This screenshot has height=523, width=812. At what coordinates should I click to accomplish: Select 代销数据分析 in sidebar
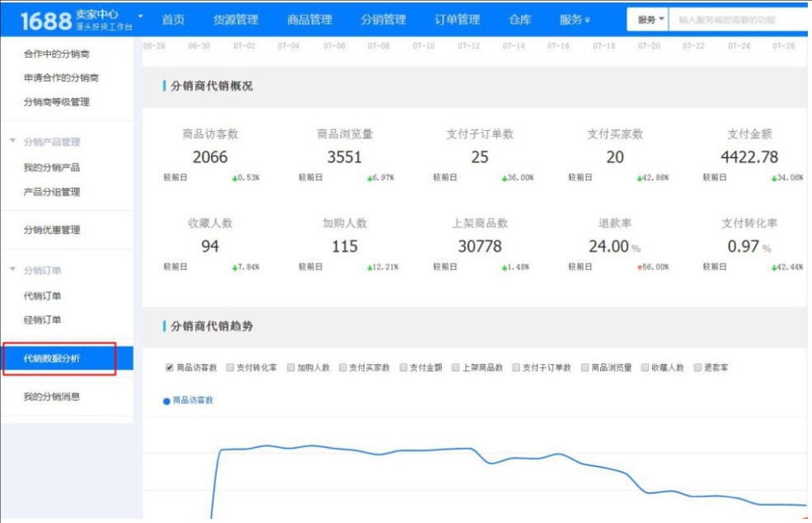tap(68, 358)
